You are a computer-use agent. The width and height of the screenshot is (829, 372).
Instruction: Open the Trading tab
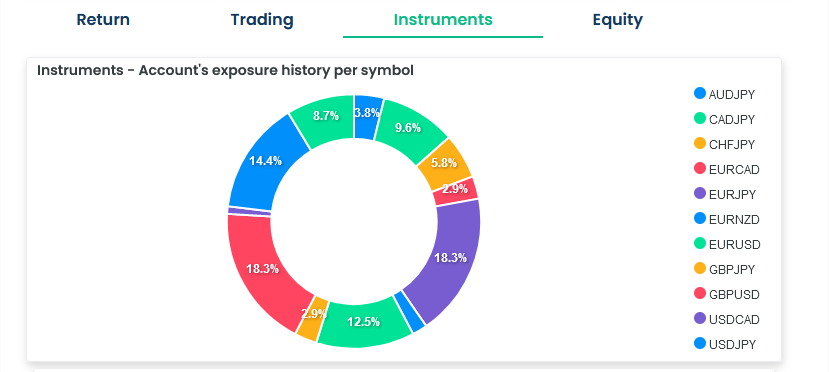[x=262, y=20]
